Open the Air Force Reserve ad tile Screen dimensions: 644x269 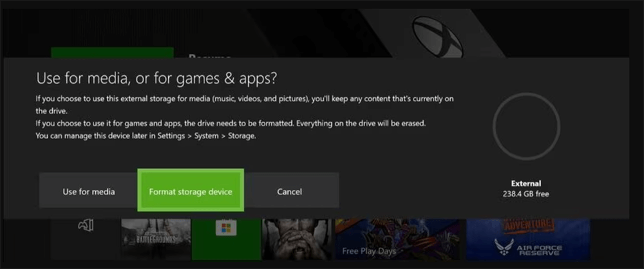pos(528,239)
